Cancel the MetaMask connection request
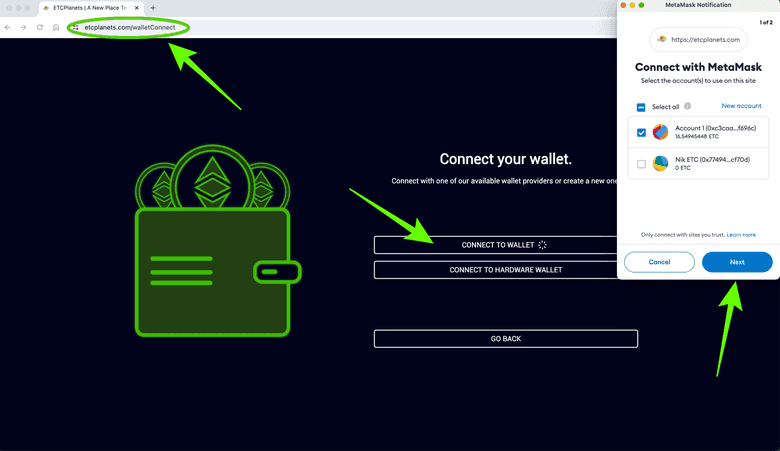 [659, 262]
